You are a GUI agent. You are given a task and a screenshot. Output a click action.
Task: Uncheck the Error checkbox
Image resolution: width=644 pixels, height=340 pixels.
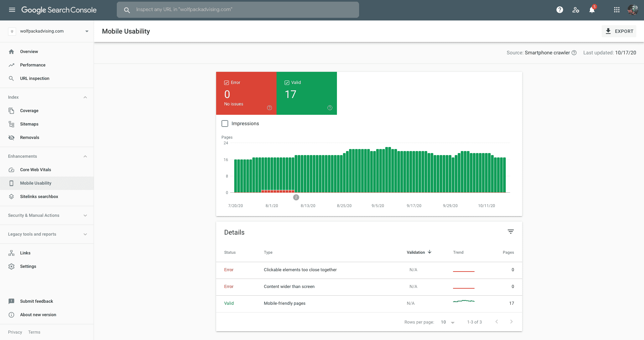click(227, 83)
